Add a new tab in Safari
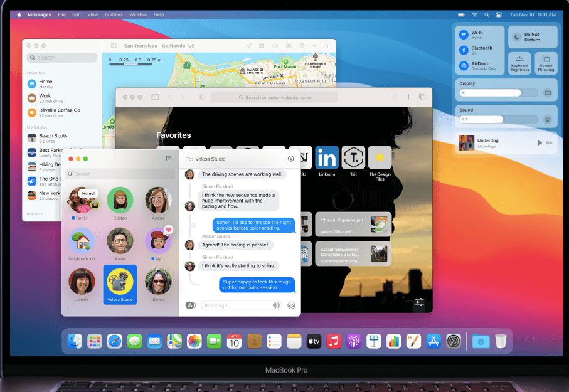Viewport: 569px width, 392px height. tap(408, 97)
